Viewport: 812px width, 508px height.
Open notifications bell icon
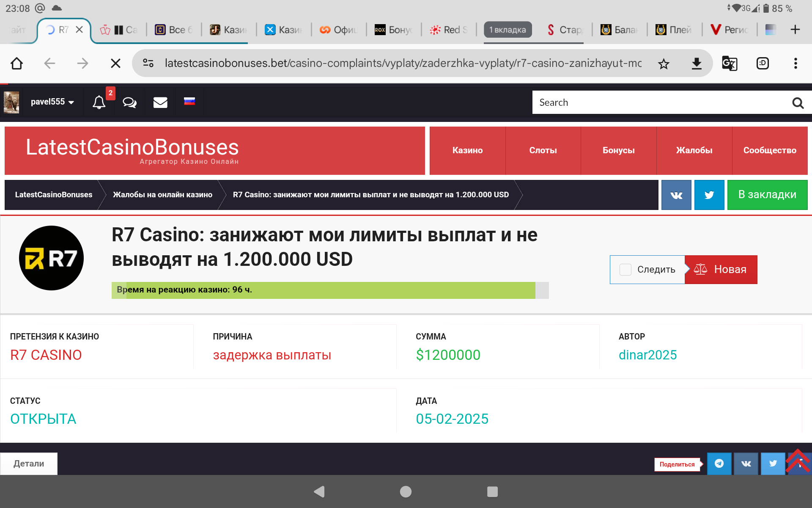pos(99,102)
